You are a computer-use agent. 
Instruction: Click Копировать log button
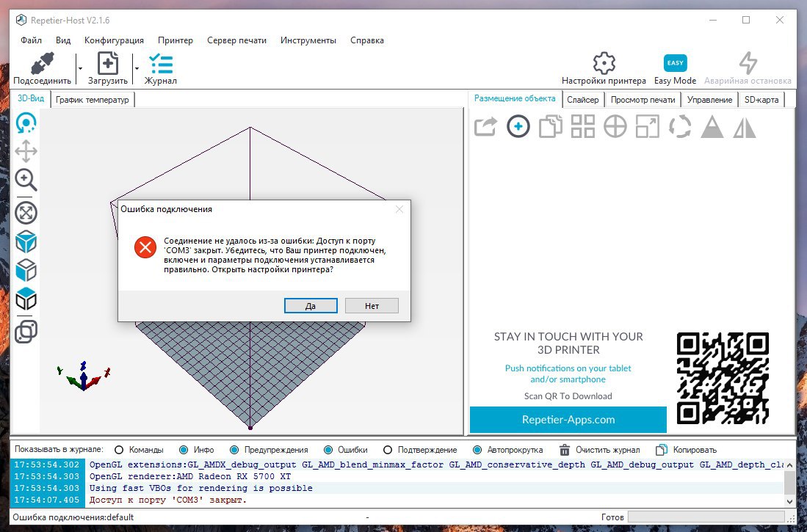click(x=686, y=450)
